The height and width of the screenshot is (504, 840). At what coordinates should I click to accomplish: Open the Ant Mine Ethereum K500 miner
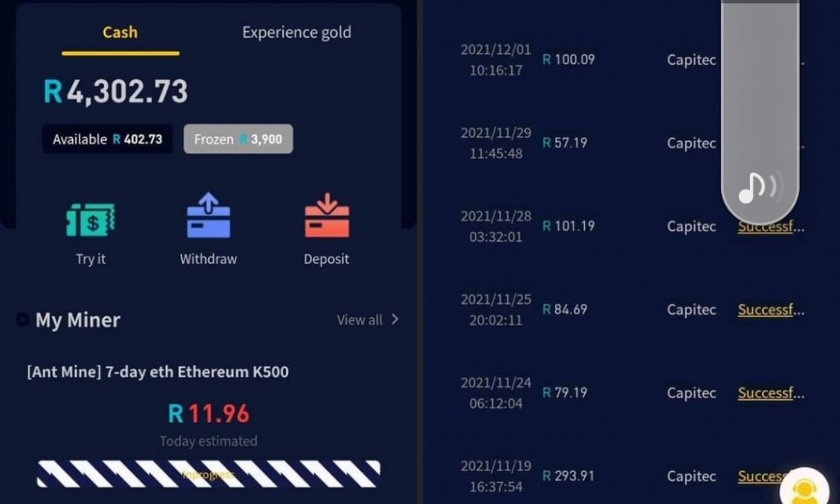157,372
